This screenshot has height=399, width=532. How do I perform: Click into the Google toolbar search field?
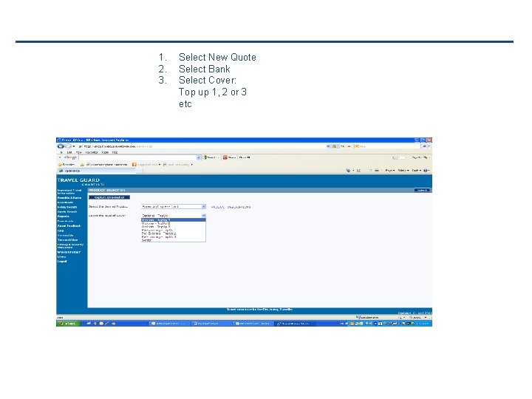click(138, 157)
